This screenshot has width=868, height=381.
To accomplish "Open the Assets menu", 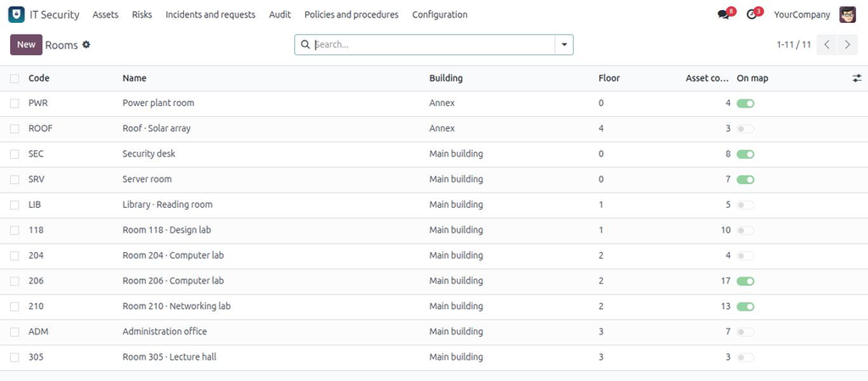I will click(105, 15).
